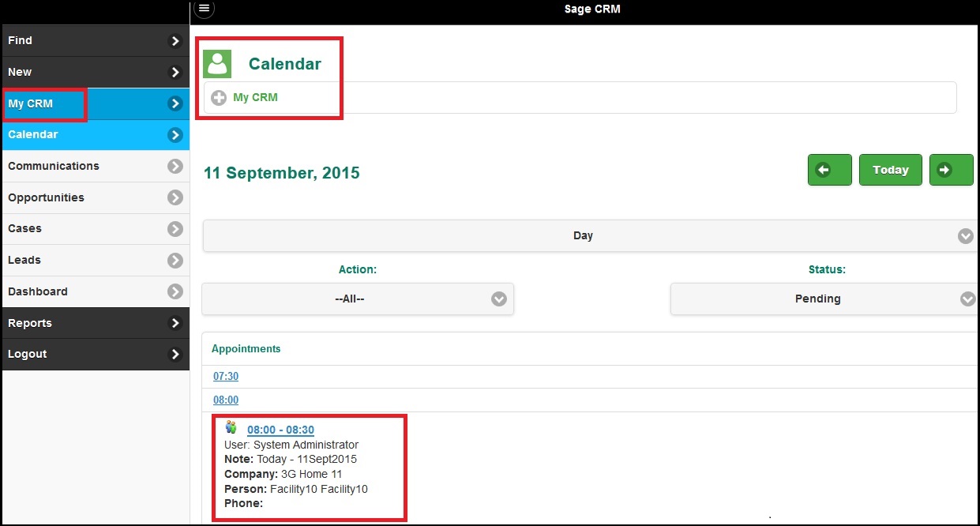This screenshot has height=526, width=980.
Task: Click the green Calendar person icon
Action: click(217, 64)
